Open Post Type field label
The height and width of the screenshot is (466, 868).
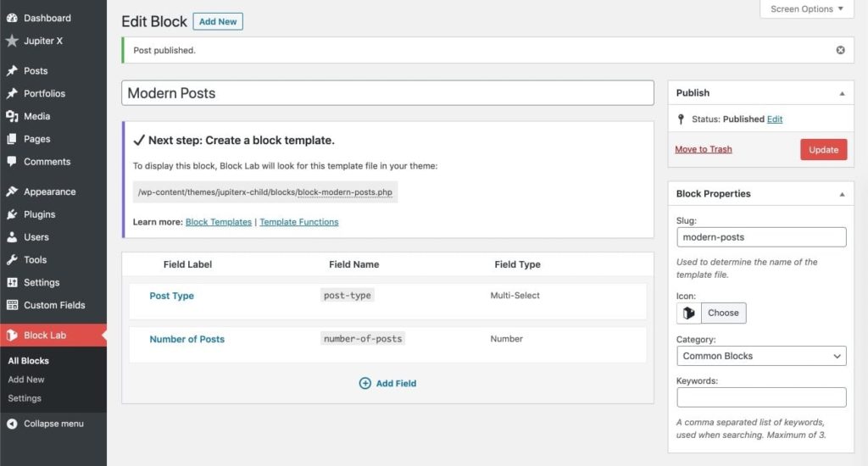(171, 296)
